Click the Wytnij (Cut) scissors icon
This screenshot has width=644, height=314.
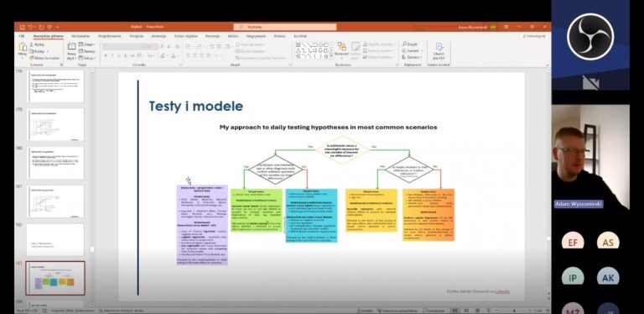32,44
